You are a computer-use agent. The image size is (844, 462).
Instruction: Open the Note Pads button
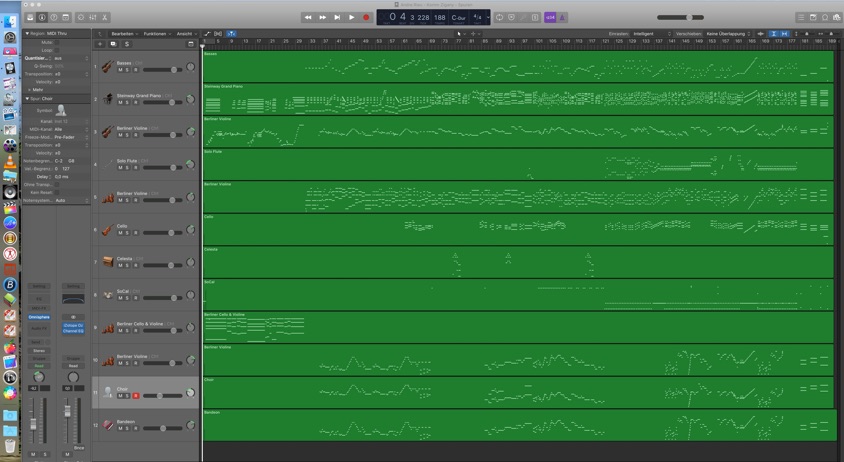pos(813,17)
